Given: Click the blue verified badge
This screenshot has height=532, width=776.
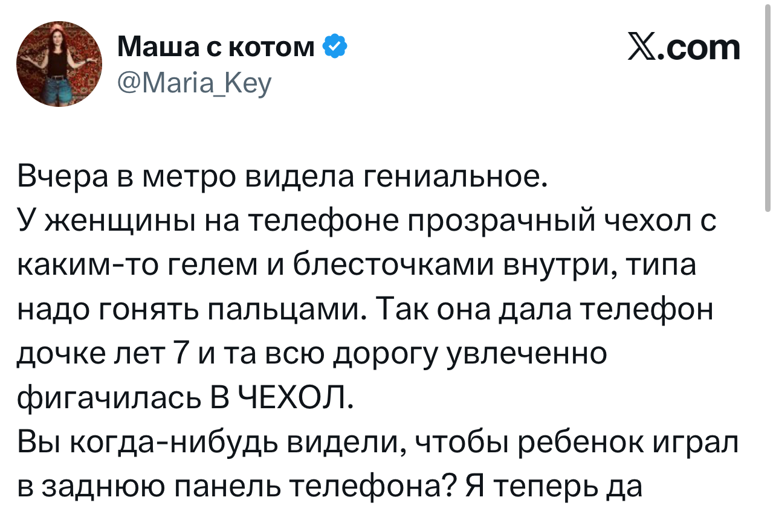Looking at the screenshot, I should 335,46.
